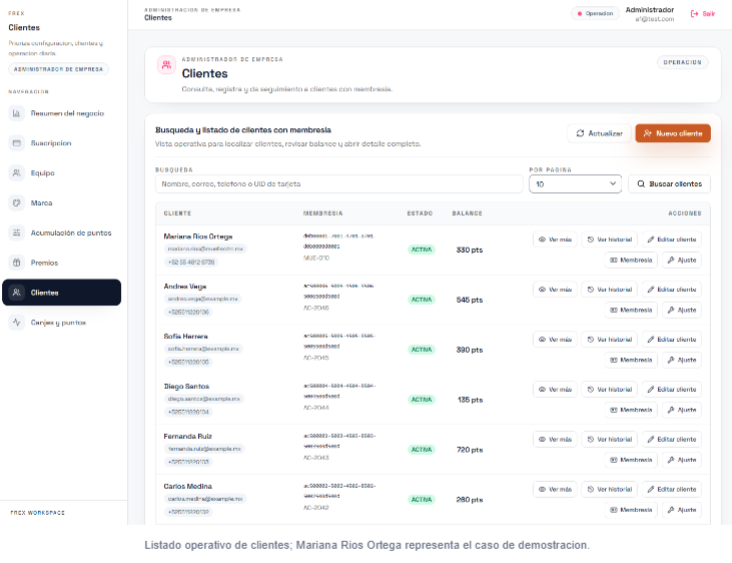Open the Por pagina dropdown
Screen dimensions: 732x563
tap(575, 184)
